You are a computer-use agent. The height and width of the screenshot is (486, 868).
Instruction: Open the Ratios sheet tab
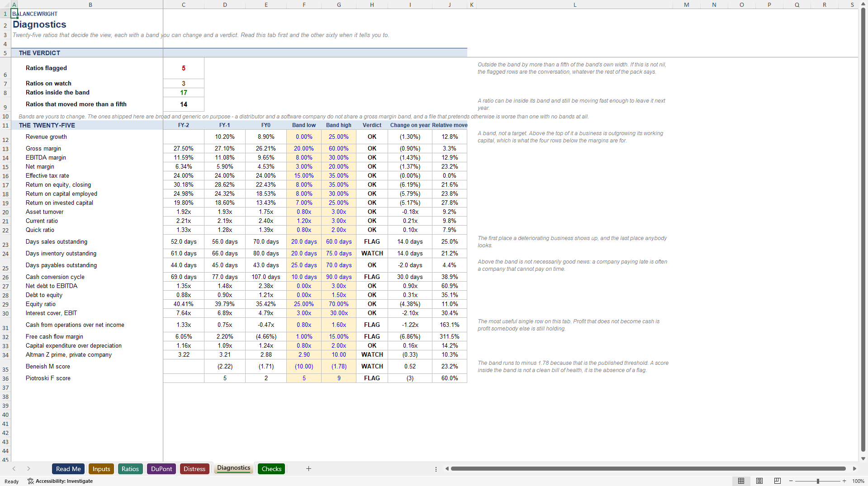tap(130, 469)
